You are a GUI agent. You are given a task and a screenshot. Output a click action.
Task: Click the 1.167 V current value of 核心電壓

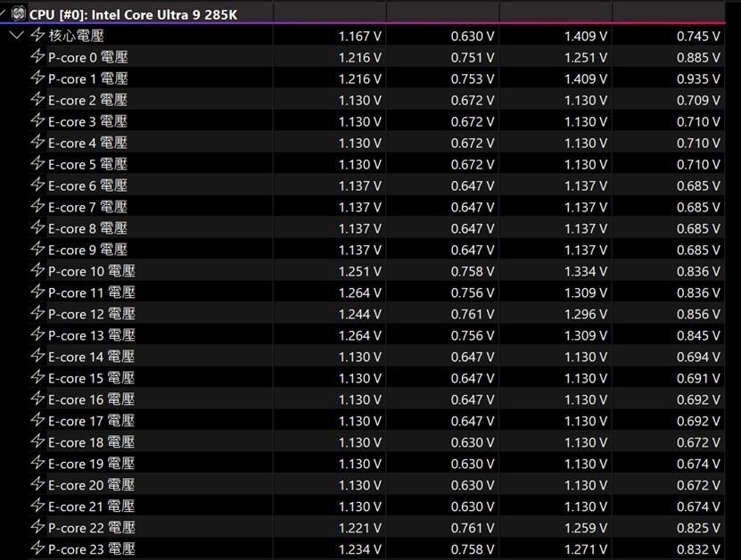coord(359,36)
